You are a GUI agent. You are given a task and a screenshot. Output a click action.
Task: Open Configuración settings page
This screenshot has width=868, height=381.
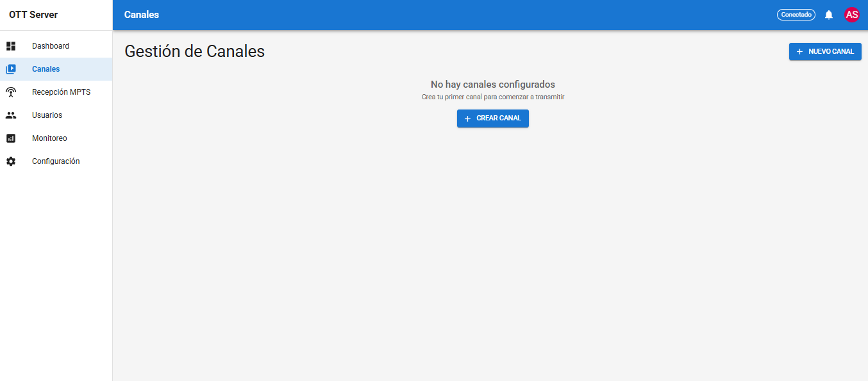[56, 161]
